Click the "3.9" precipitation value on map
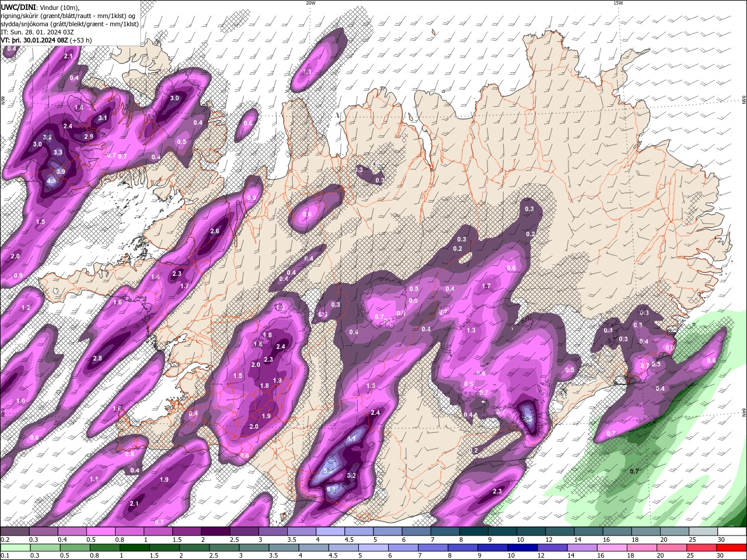 (x=61, y=171)
